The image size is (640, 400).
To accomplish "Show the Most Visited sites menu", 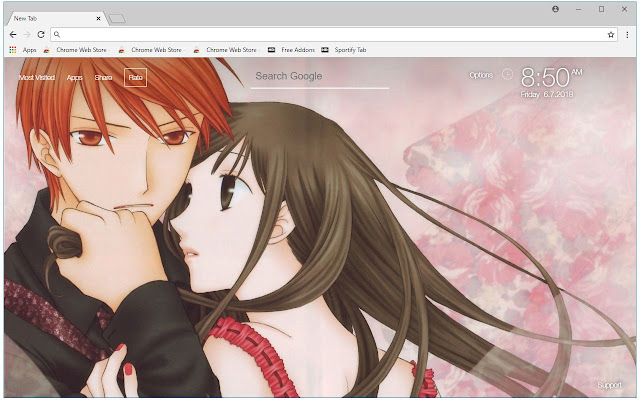I will coord(37,78).
